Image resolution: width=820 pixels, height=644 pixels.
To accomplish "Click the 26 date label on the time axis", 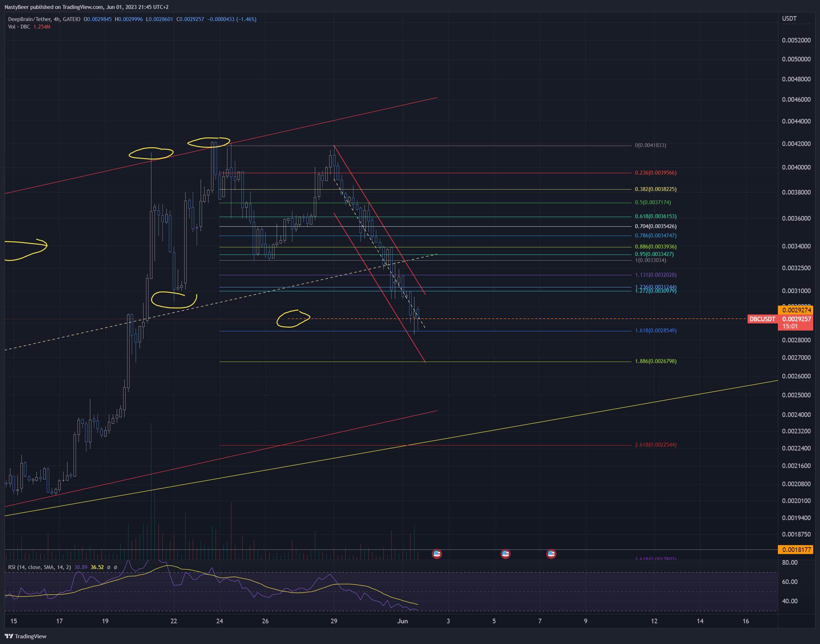I will click(x=265, y=621).
